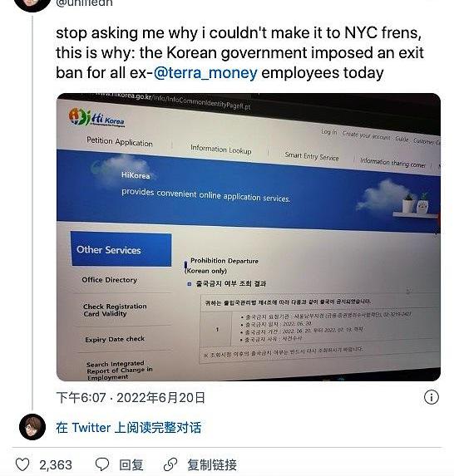454x476 pixels.
Task: Click the 复制链接 copy link button
Action: 212,464
